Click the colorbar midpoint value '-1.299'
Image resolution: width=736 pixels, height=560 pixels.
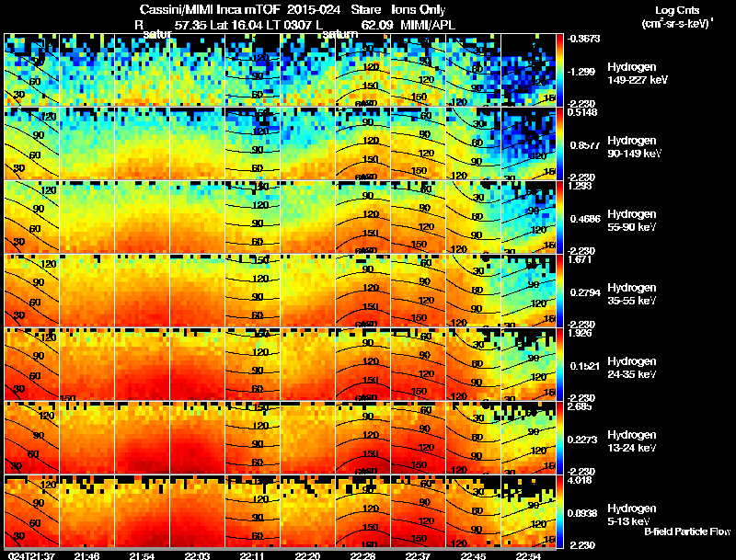pyautogui.click(x=581, y=72)
